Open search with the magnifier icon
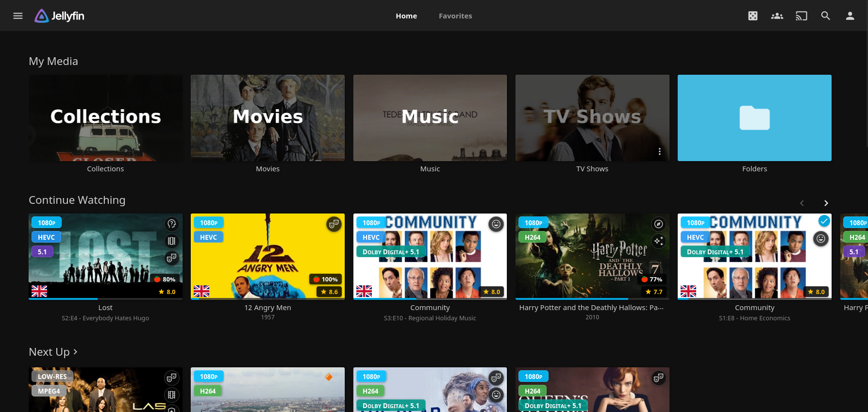 click(x=826, y=16)
